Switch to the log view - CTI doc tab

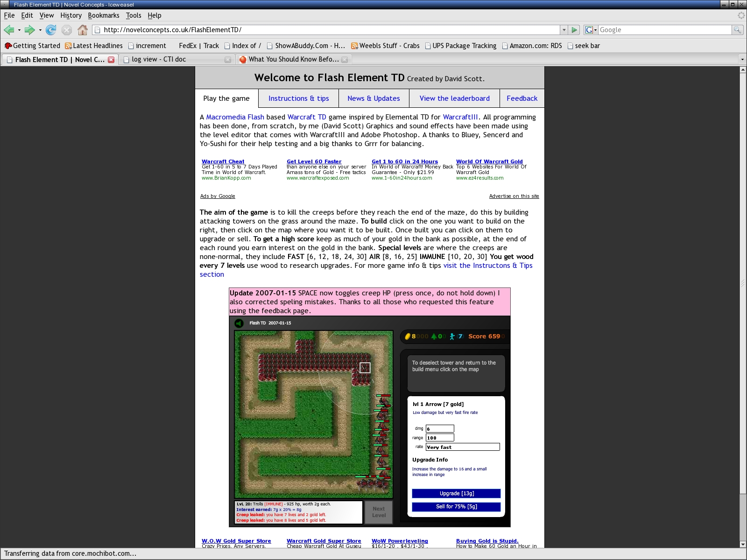click(176, 59)
